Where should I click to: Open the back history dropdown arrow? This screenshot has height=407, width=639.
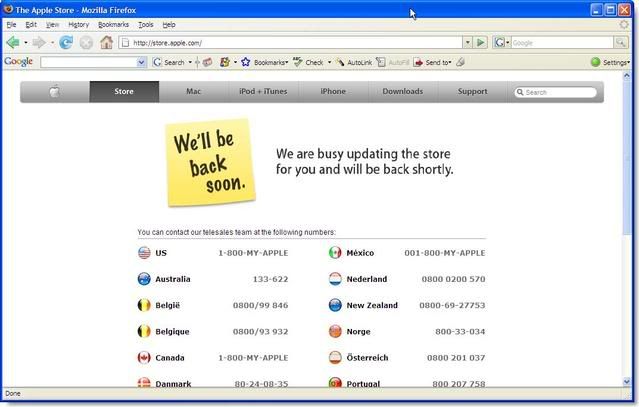(x=26, y=42)
